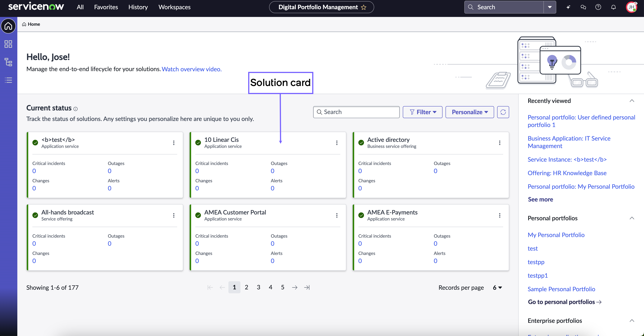Open the 10 Linear Cis solution title
The width and height of the screenshot is (644, 336).
[x=221, y=140]
